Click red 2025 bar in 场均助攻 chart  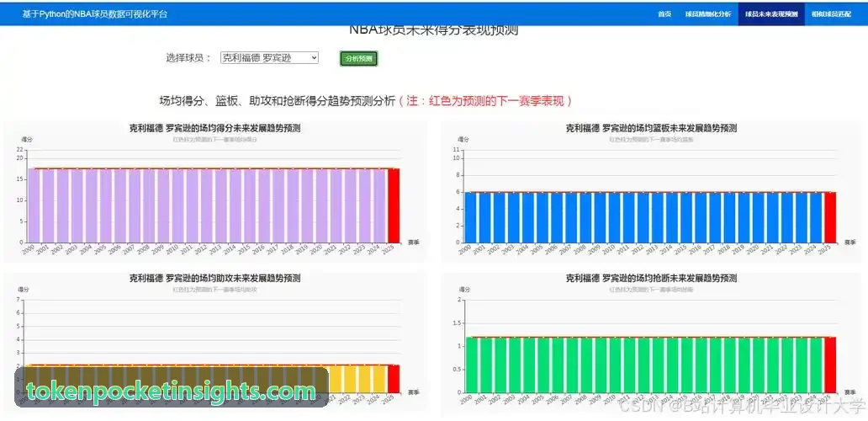pos(394,378)
